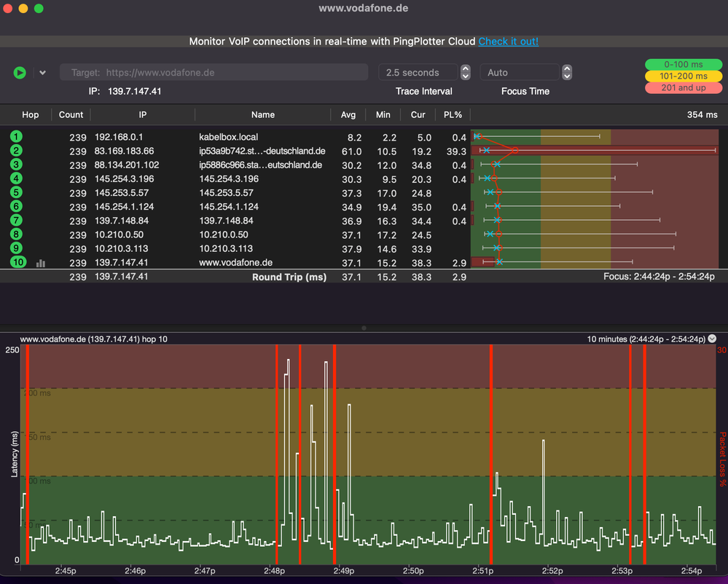Click hop 2 latency bar in graph column
The width and height of the screenshot is (728, 584).
point(594,150)
